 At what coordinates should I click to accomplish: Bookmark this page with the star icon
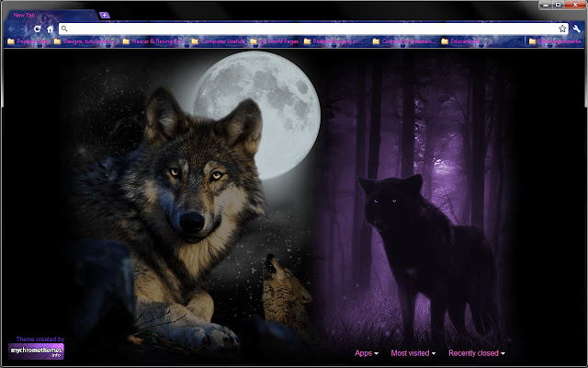pos(562,29)
